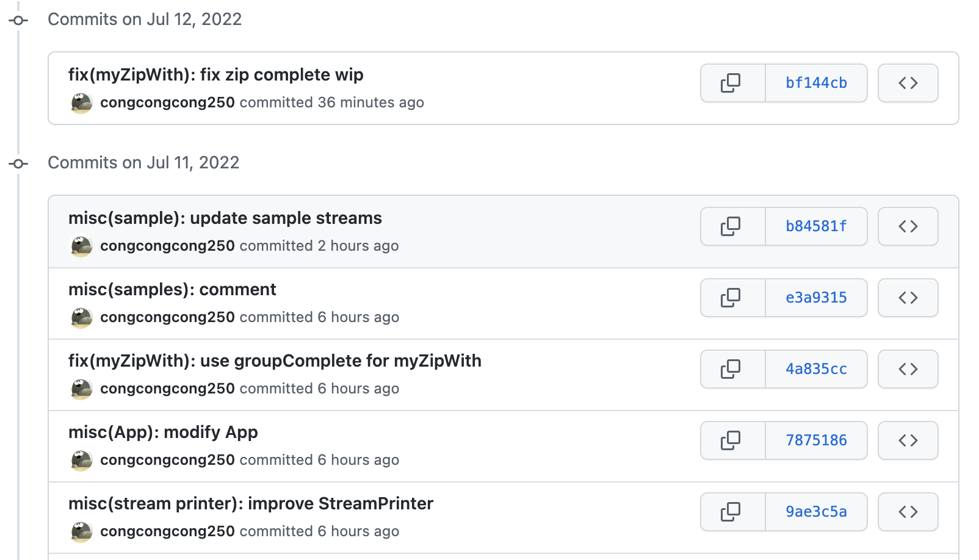This screenshot has height=560, width=979.
Task: Open commit hash link bf144cb
Action: coord(816,83)
